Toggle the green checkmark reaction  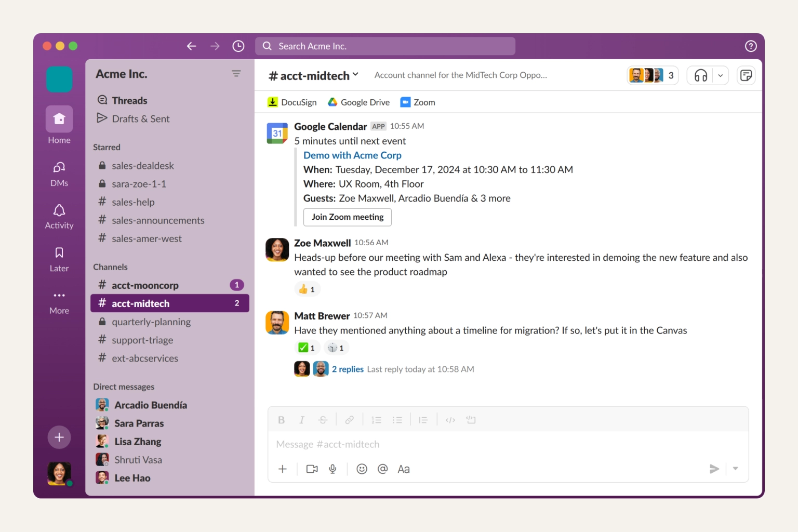307,348
